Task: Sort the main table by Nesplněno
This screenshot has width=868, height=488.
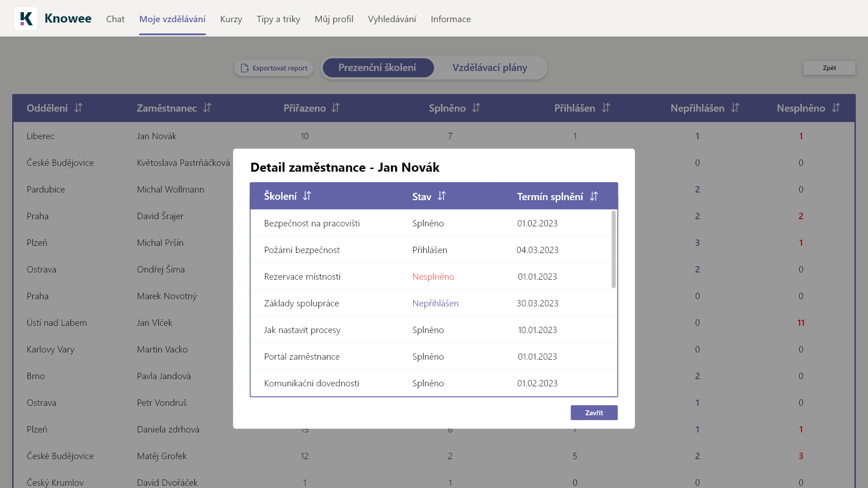Action: [x=836, y=108]
